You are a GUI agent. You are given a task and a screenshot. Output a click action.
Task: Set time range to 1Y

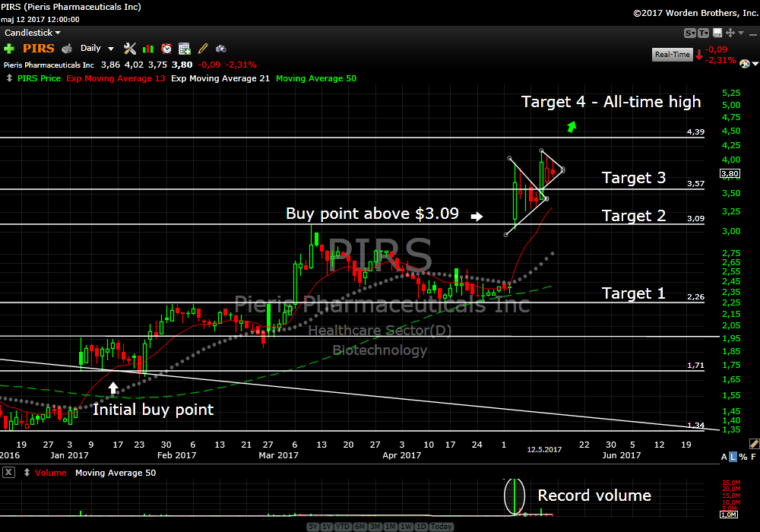327,526
